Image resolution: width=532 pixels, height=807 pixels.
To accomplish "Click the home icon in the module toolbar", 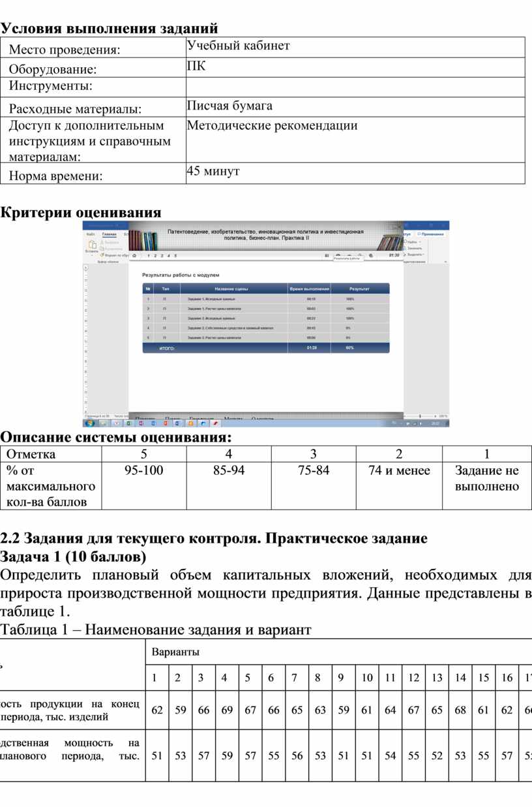I will pos(134,256).
